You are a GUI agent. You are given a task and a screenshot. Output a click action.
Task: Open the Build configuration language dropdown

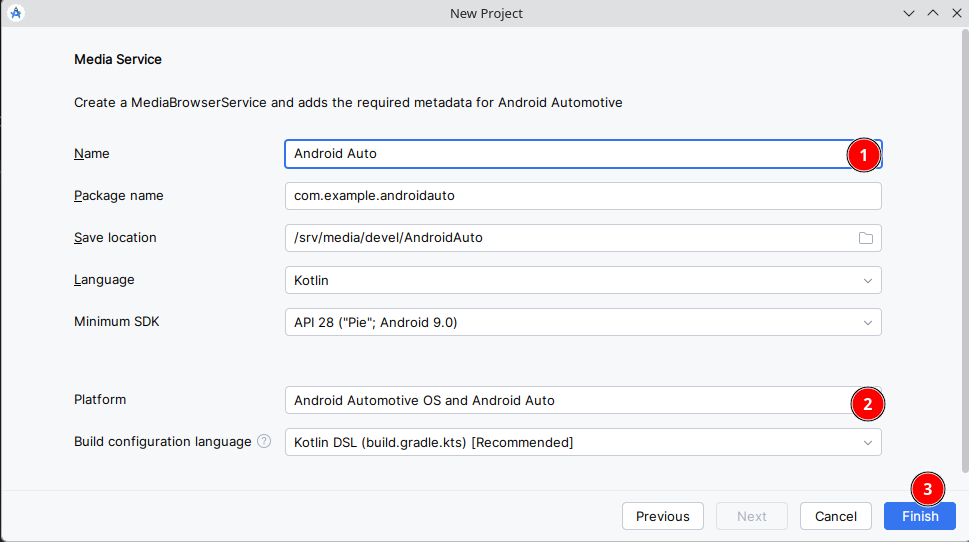point(582,442)
